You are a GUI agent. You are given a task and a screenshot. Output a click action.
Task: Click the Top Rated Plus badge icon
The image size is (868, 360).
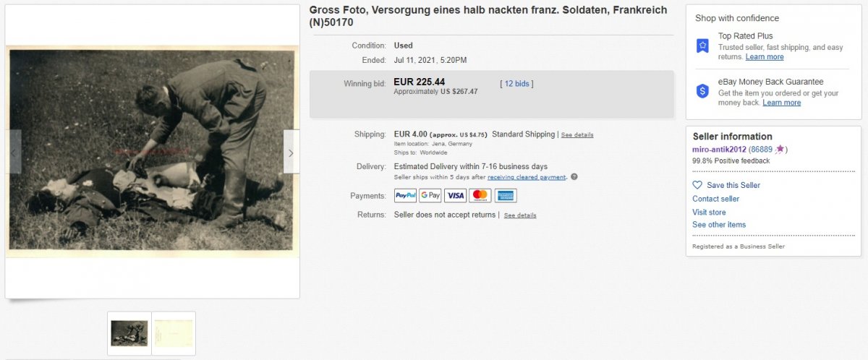[x=702, y=46]
